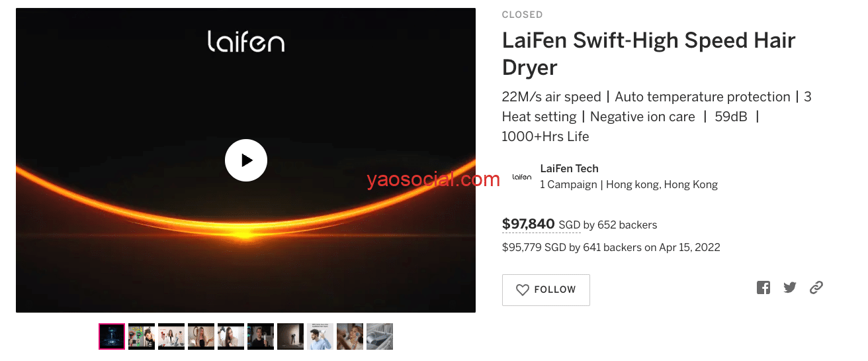The height and width of the screenshot is (361, 868).
Task: Share campaign on Twitter
Action: click(x=790, y=287)
